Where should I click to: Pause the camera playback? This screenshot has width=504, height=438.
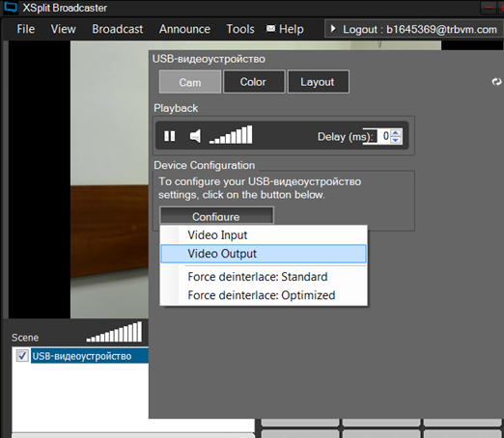170,136
